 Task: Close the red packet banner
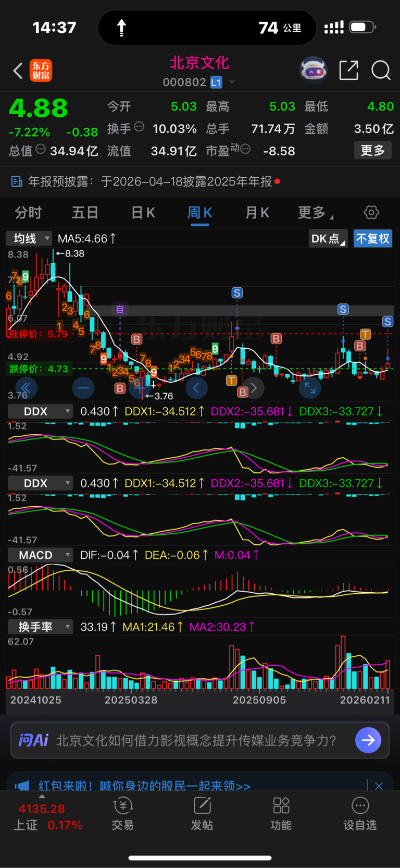pyautogui.click(x=379, y=786)
